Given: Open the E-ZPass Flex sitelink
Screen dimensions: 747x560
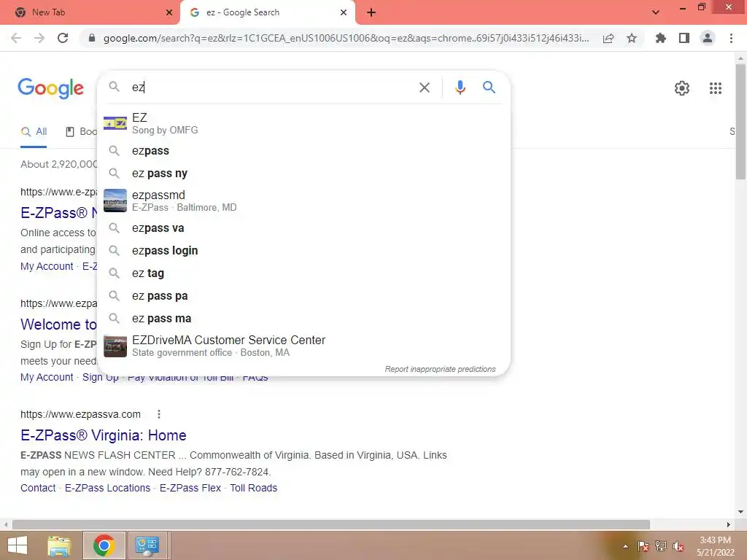Looking at the screenshot, I should tap(190, 488).
